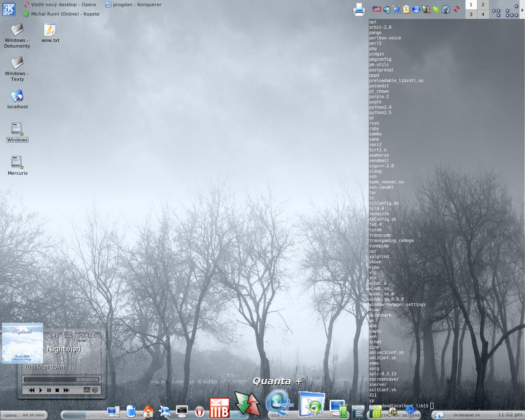Open Klipper clipboard tray icon
This screenshot has width=525, height=420.
(406, 9)
